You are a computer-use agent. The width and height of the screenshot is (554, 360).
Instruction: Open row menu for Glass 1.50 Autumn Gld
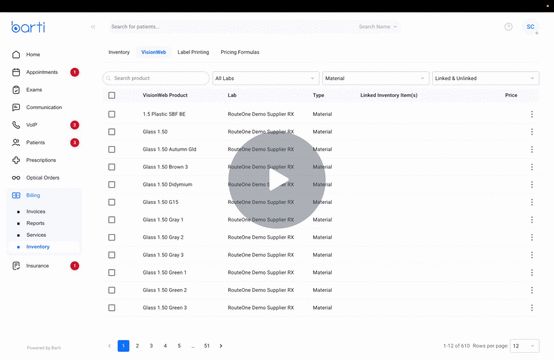click(x=532, y=149)
